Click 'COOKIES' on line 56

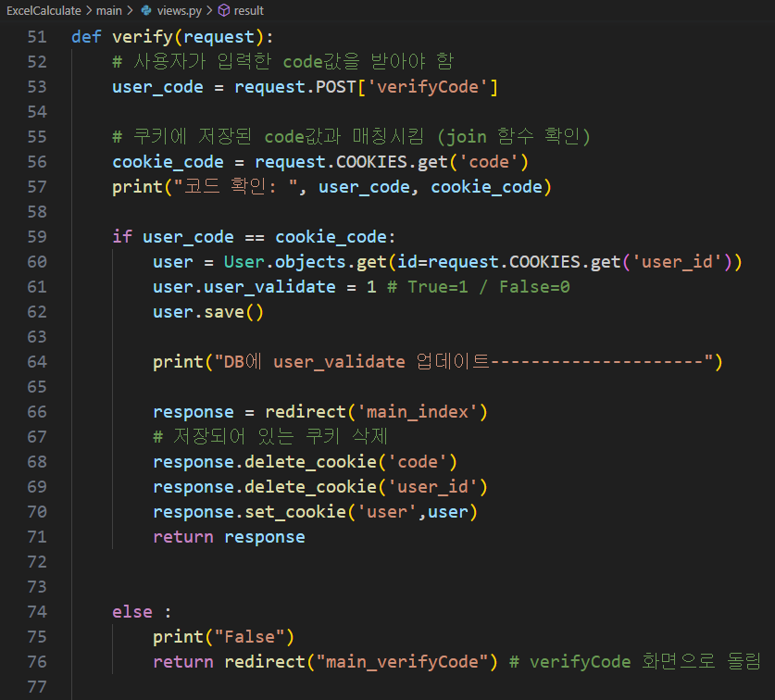tap(372, 162)
